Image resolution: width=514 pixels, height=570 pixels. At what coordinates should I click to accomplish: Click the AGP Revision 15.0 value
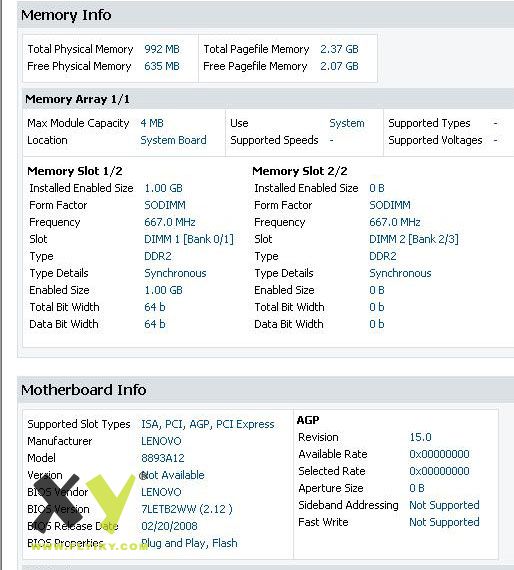point(421,437)
